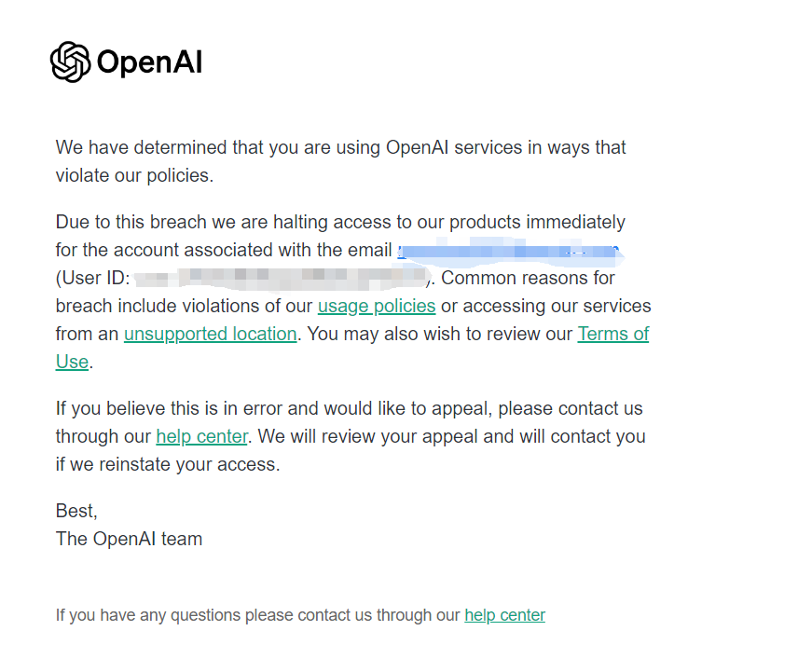Click the OpenAI wordmark text

pyautogui.click(x=149, y=62)
